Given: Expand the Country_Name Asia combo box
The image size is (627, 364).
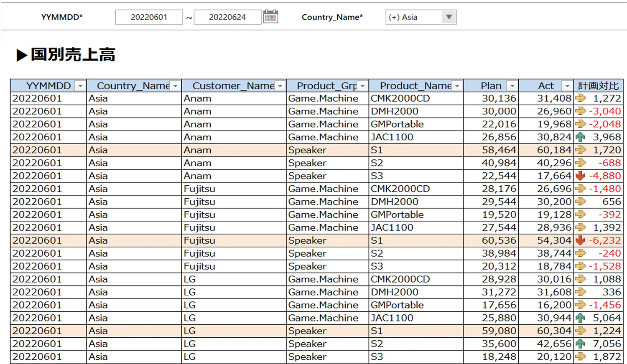Looking at the screenshot, I should (x=449, y=17).
